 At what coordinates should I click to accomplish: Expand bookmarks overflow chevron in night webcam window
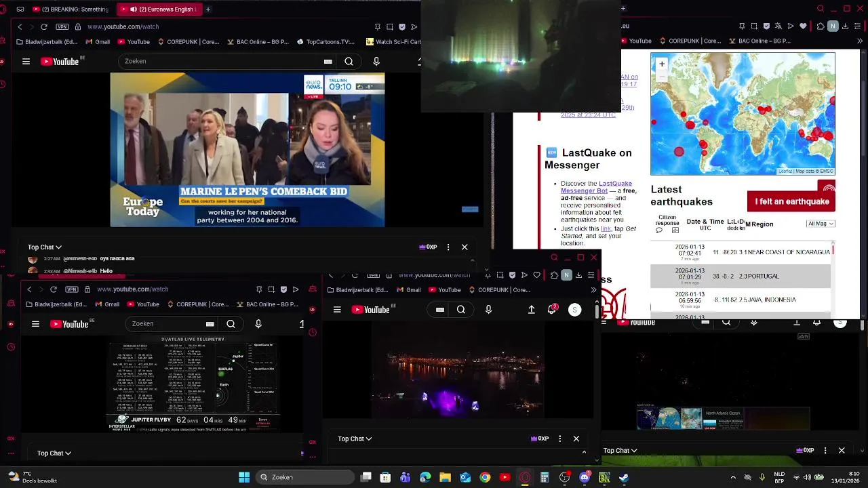pos(593,290)
